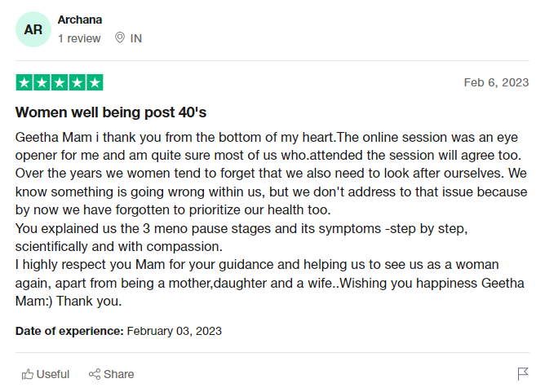Open reviewer Archana's profile name
545x392 pixels.
(x=81, y=20)
